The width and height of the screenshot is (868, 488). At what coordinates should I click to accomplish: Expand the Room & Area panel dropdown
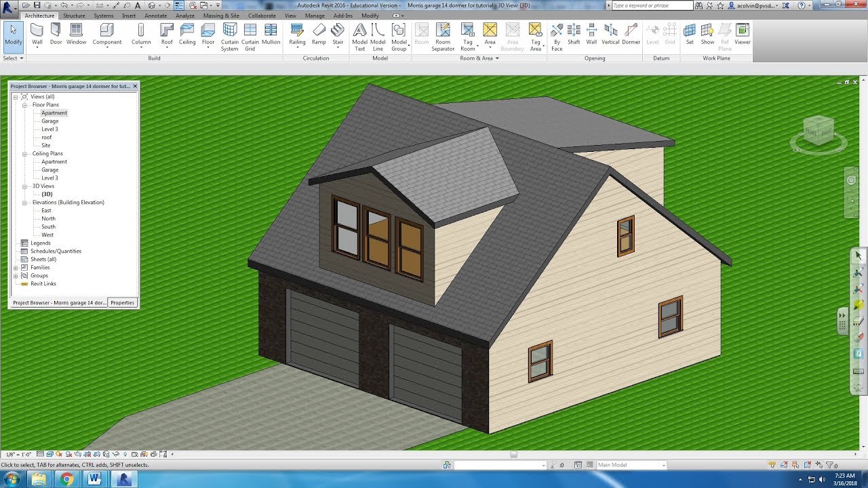(479, 58)
